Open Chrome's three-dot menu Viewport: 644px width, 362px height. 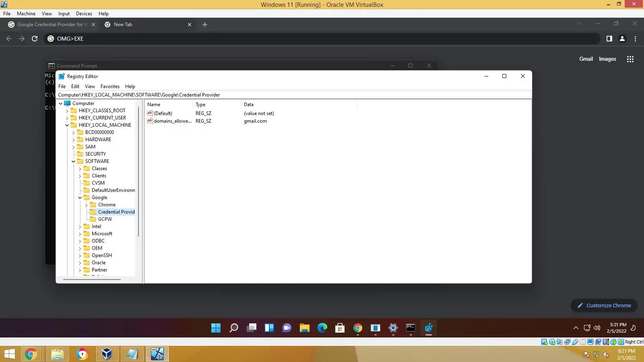636,39
